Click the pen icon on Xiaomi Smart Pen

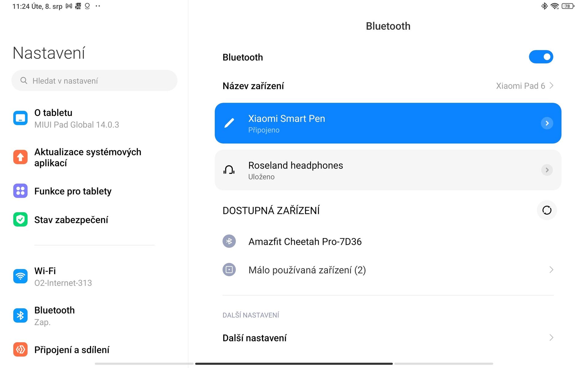coord(229,123)
